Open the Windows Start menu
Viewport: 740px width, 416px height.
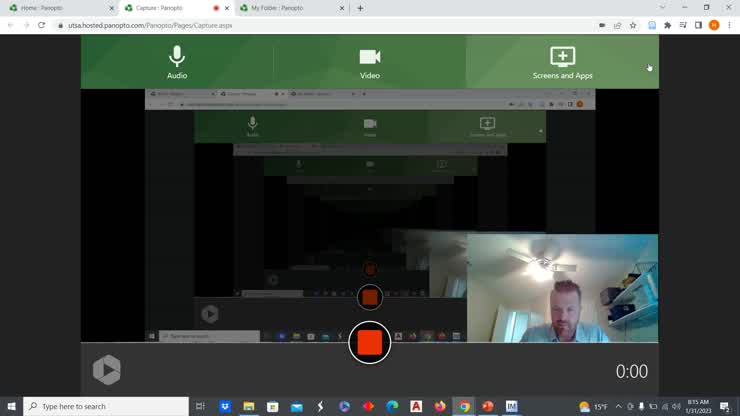(x=11, y=407)
